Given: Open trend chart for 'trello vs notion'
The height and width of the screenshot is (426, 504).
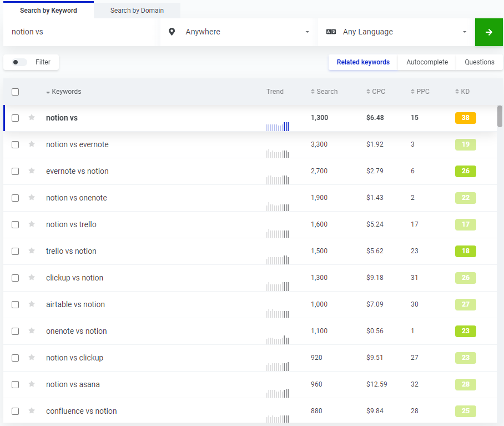Looking at the screenshot, I should click(278, 260).
